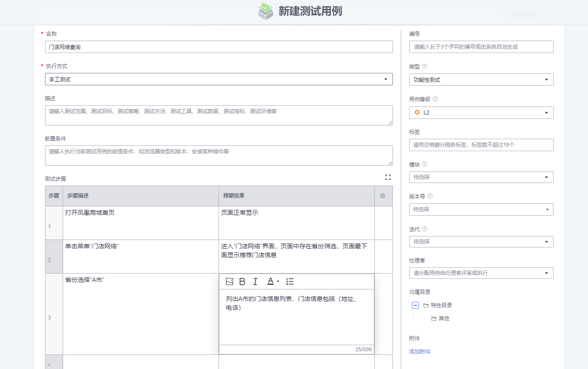The width and height of the screenshot is (588, 369).
Task: Click step number 3 row handle
Action: [x=54, y=314]
